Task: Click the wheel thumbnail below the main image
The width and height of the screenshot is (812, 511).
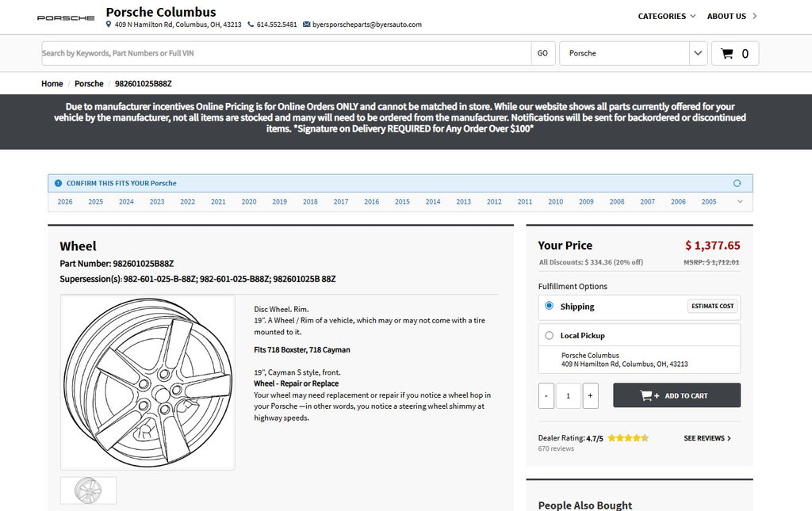Action: click(x=88, y=490)
